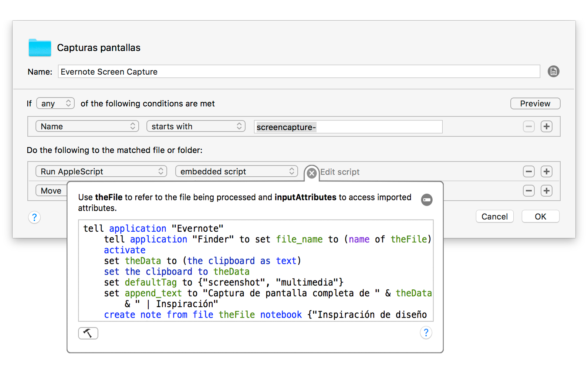
Task: Click the 'activate' line in the script
Action: pos(125,250)
